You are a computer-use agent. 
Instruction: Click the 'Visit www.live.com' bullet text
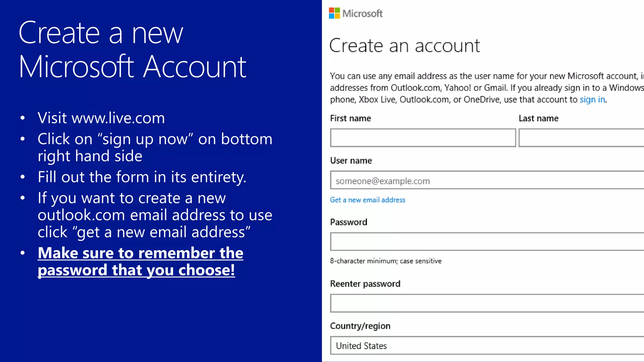[x=101, y=118]
